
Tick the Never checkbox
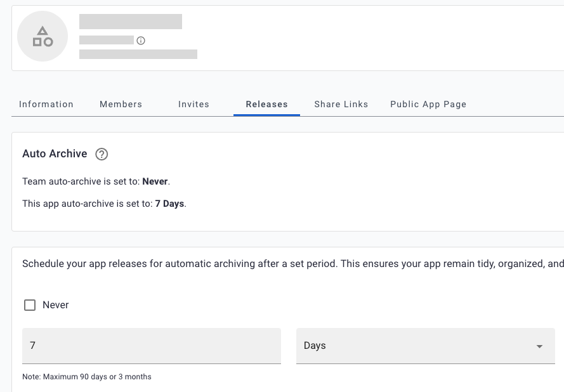pyautogui.click(x=30, y=305)
